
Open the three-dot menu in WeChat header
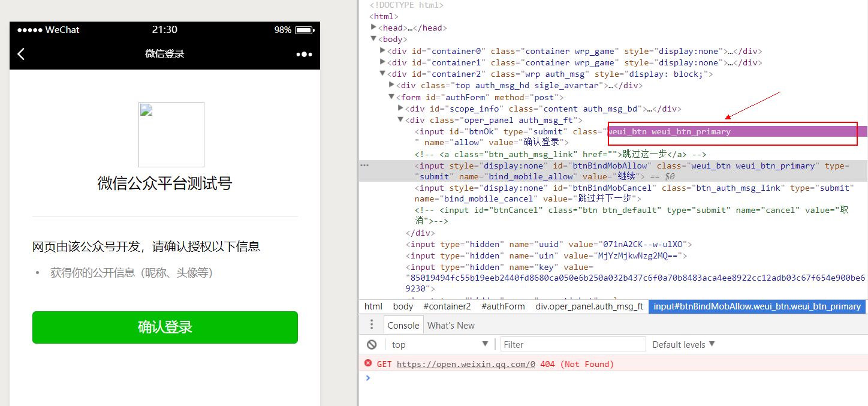304,54
